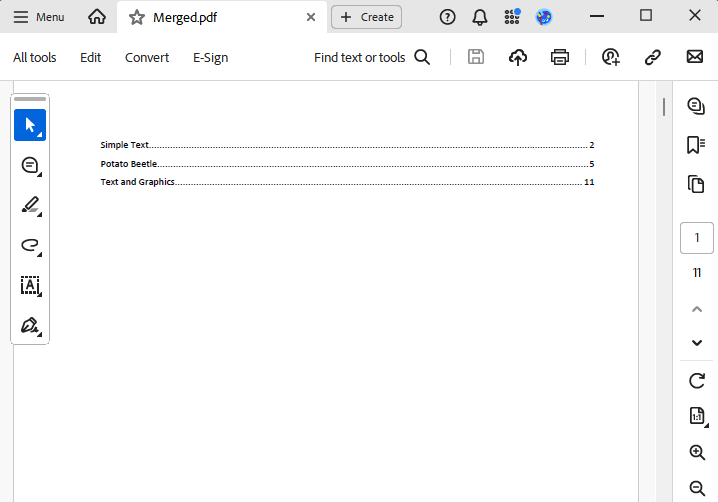The width and height of the screenshot is (718, 502).
Task: Open the bookmarks panel
Action: (x=696, y=145)
